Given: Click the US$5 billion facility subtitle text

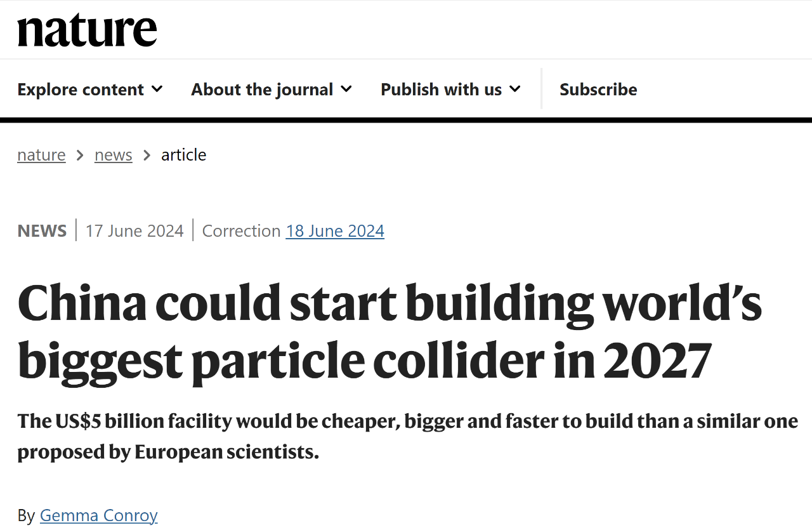Looking at the screenshot, I should (407, 436).
